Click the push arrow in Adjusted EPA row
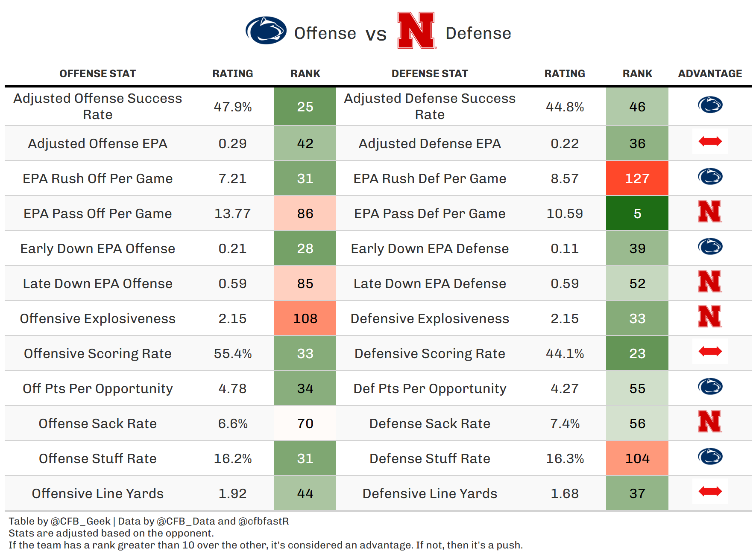 [x=710, y=141]
